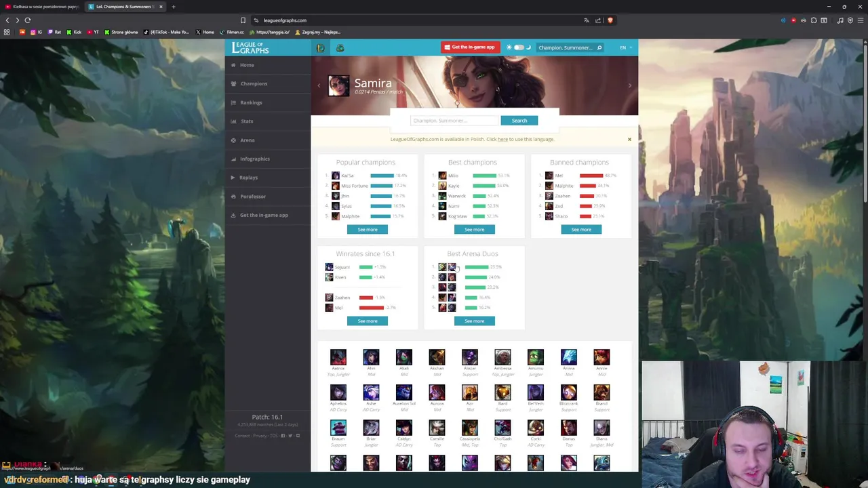Click the browser address bar URL
This screenshot has height=488, width=868.
[285, 20]
